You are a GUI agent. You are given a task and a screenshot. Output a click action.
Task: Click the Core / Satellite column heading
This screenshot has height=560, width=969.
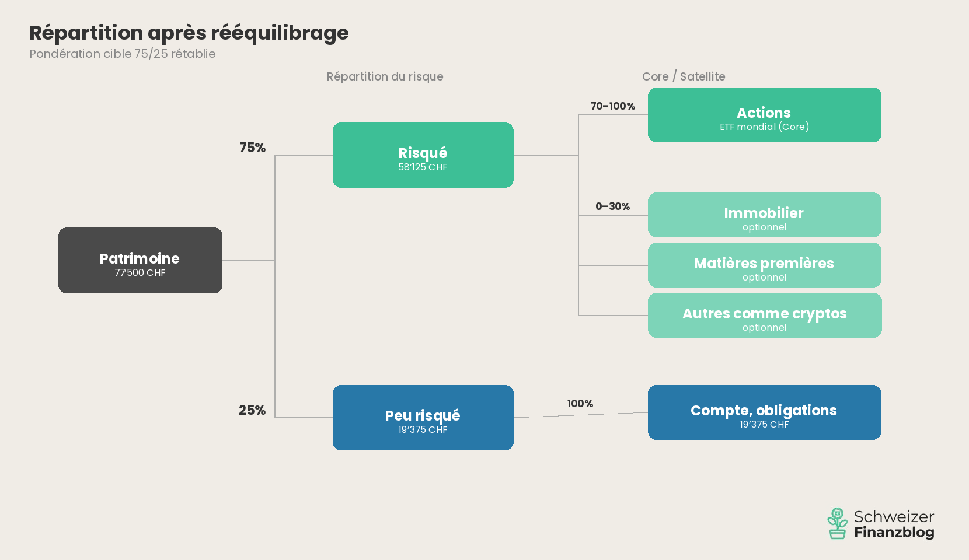[684, 76]
